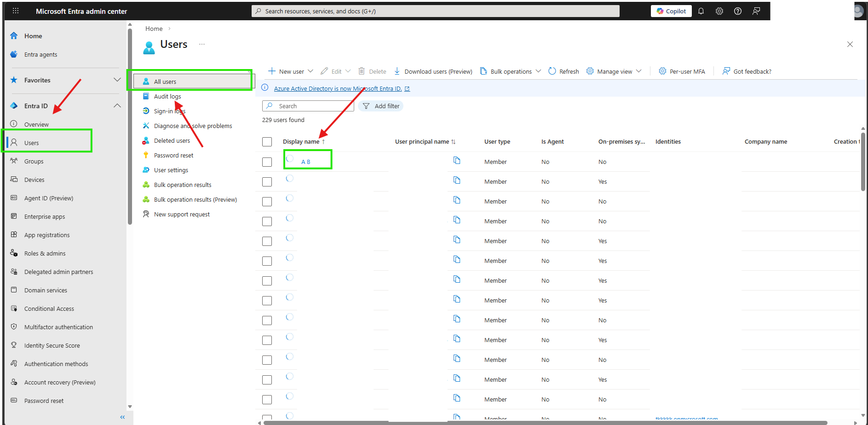Click the Delete toolbar button
Screen dimensions: 868x425
pyautogui.click(x=372, y=71)
